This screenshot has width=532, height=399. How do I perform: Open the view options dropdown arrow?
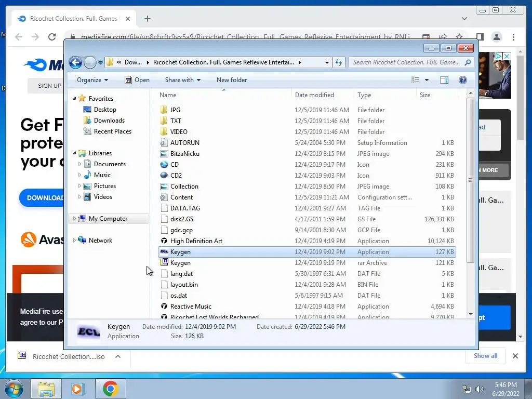point(427,80)
